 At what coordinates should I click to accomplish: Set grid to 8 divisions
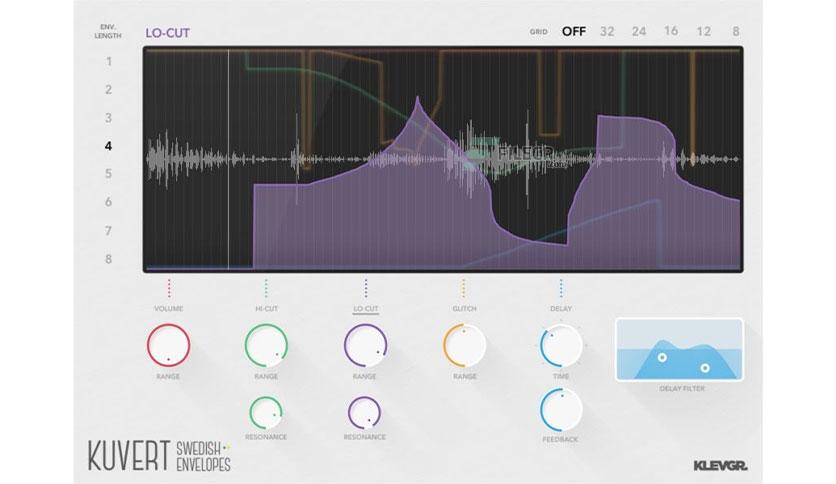point(736,31)
